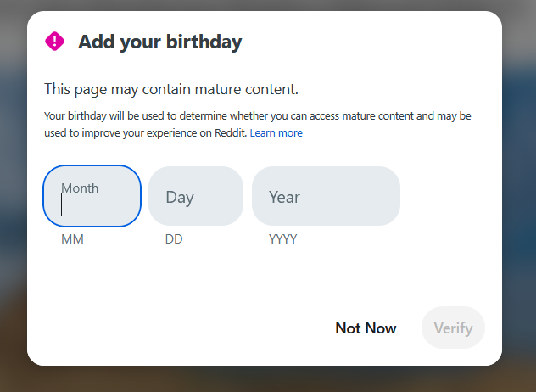Click into the Day input field
This screenshot has width=536, height=392.
point(196,197)
